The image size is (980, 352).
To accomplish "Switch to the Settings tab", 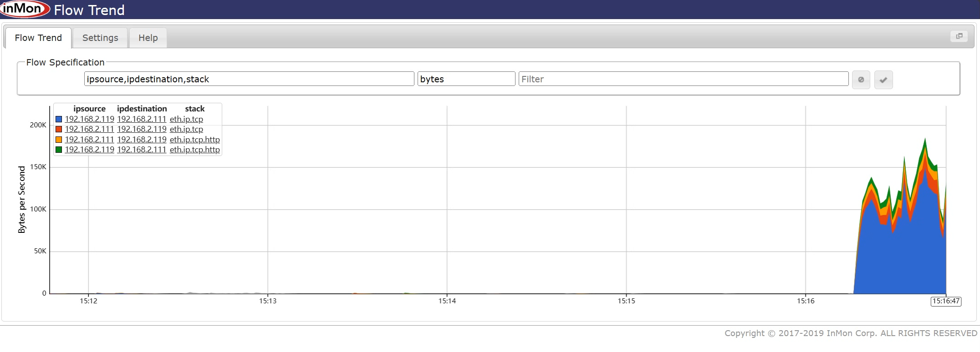I will click(x=100, y=38).
